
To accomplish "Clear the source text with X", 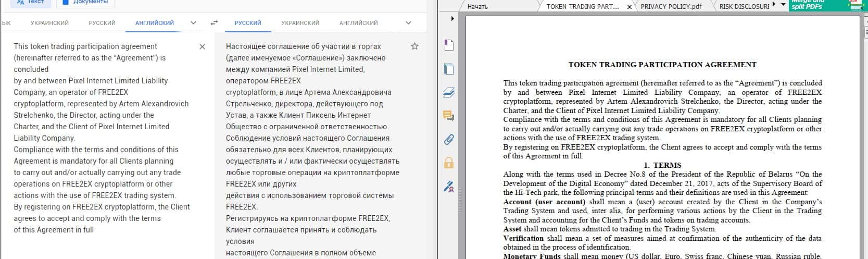I will [202, 46].
